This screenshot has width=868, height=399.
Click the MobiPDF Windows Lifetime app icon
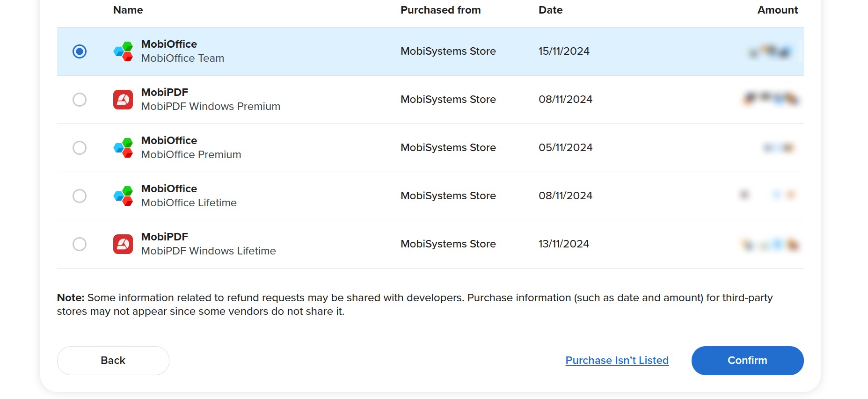(x=124, y=244)
